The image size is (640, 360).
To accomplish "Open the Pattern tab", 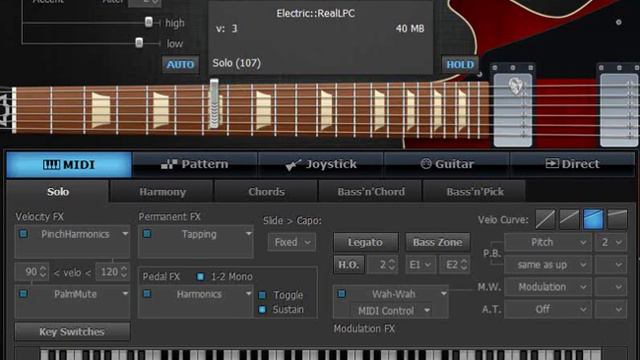I will (x=195, y=164).
